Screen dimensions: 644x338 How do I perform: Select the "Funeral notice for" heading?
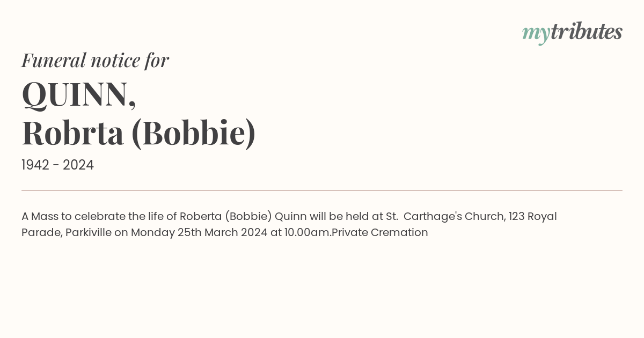[x=95, y=60]
